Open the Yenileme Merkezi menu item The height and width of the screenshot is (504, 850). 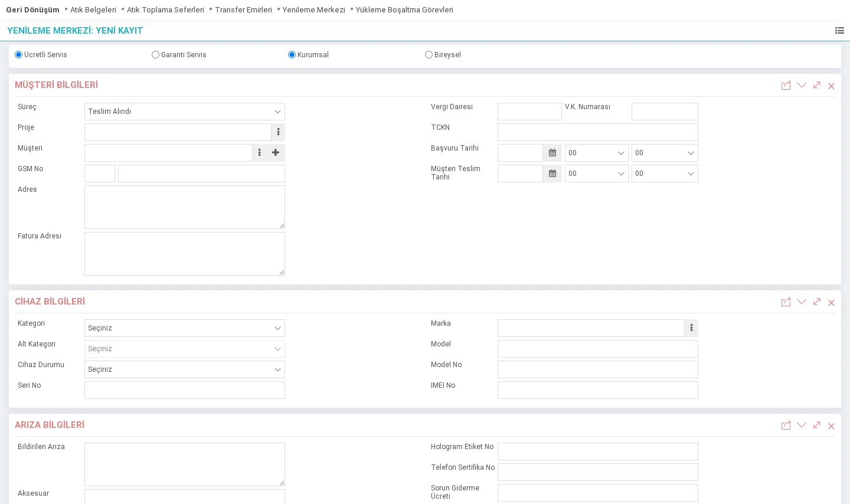pyautogui.click(x=314, y=10)
